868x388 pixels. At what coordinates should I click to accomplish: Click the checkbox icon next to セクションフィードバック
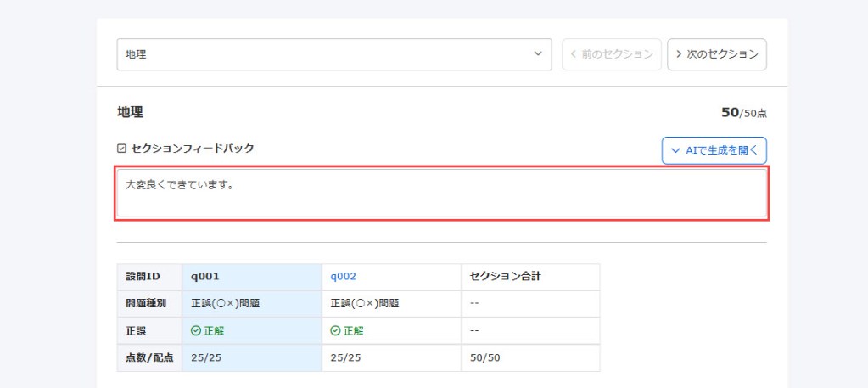click(122, 149)
